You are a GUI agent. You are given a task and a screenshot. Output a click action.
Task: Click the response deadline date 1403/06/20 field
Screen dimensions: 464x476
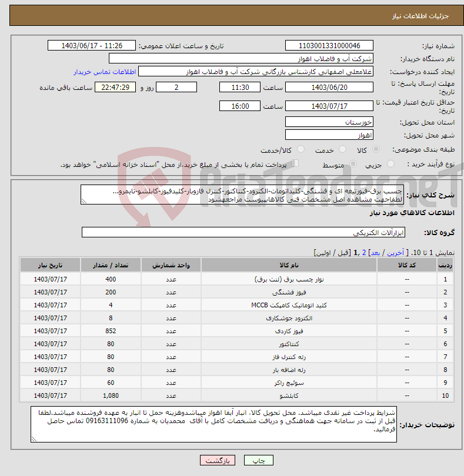point(329,88)
